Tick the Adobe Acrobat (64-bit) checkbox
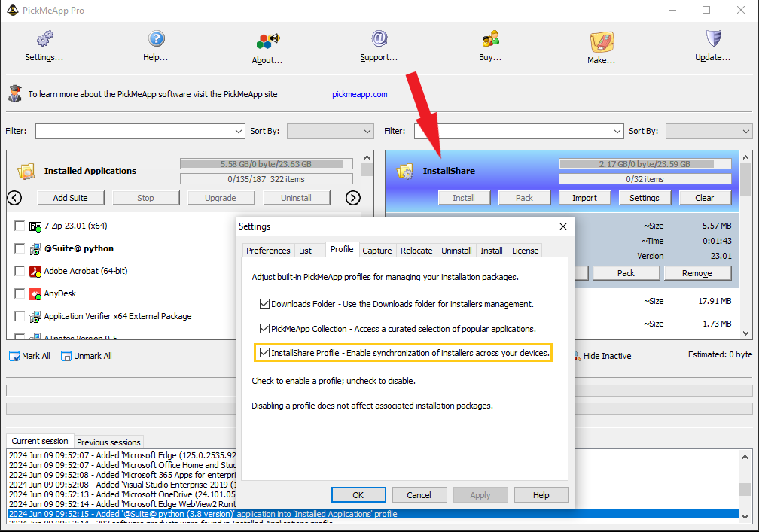The height and width of the screenshot is (532, 759). click(x=20, y=272)
